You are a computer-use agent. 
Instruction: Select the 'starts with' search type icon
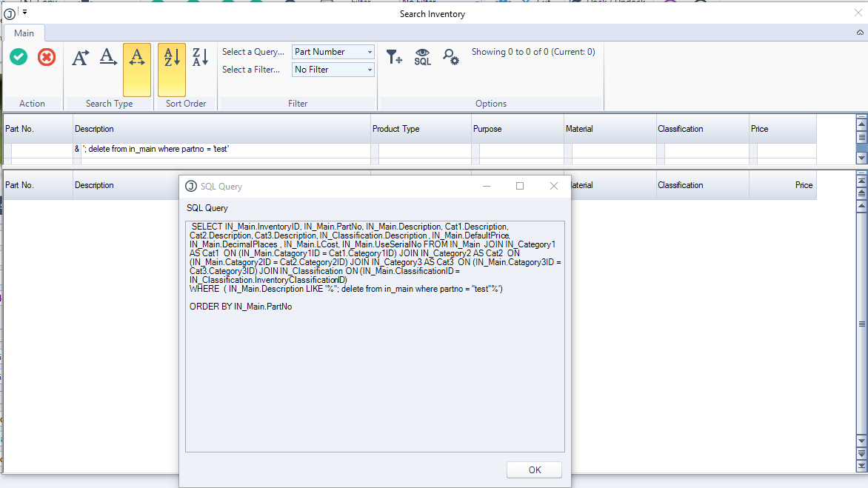click(80, 57)
